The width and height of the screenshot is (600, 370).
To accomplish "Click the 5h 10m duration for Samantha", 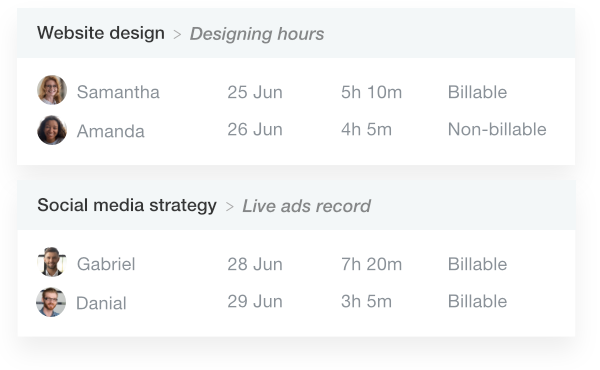I will 372,92.
